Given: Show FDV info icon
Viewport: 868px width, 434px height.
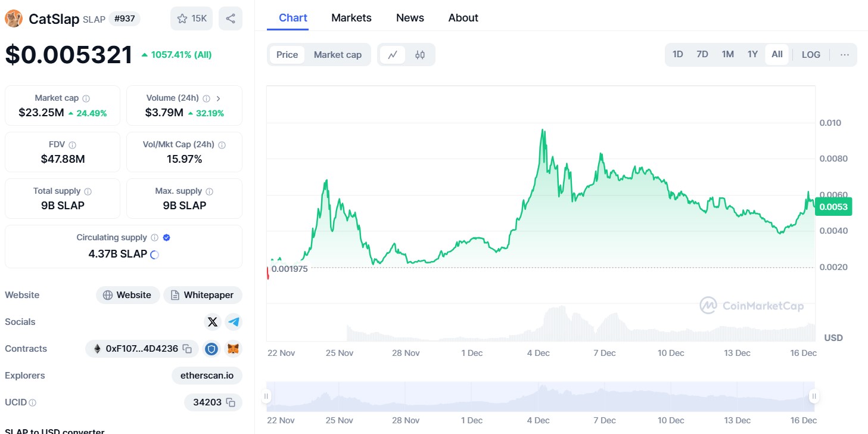Looking at the screenshot, I should (73, 145).
